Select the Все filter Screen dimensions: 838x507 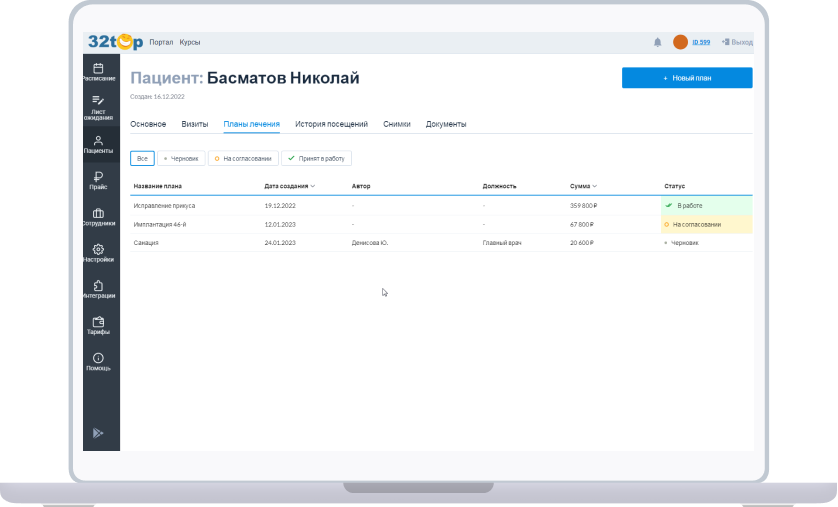(x=142, y=159)
